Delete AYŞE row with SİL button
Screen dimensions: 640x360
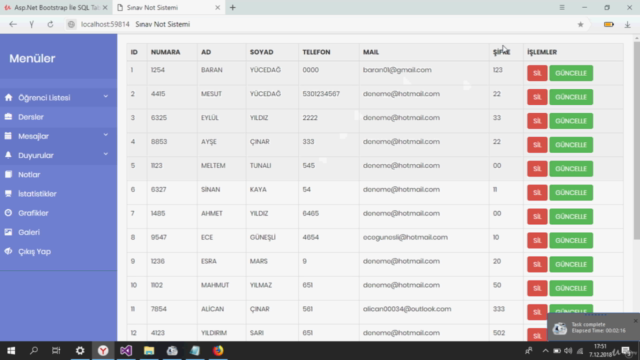[537, 145]
